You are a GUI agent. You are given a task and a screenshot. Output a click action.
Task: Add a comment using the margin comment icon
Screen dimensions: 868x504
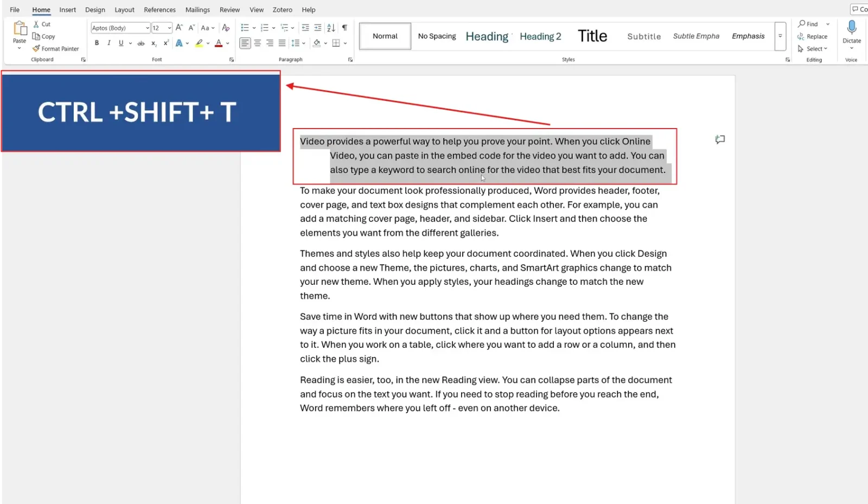coord(720,139)
